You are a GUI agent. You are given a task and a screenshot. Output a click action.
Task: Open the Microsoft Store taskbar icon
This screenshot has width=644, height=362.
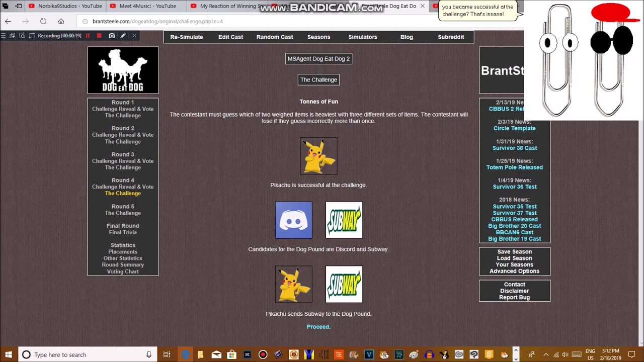[232, 354]
